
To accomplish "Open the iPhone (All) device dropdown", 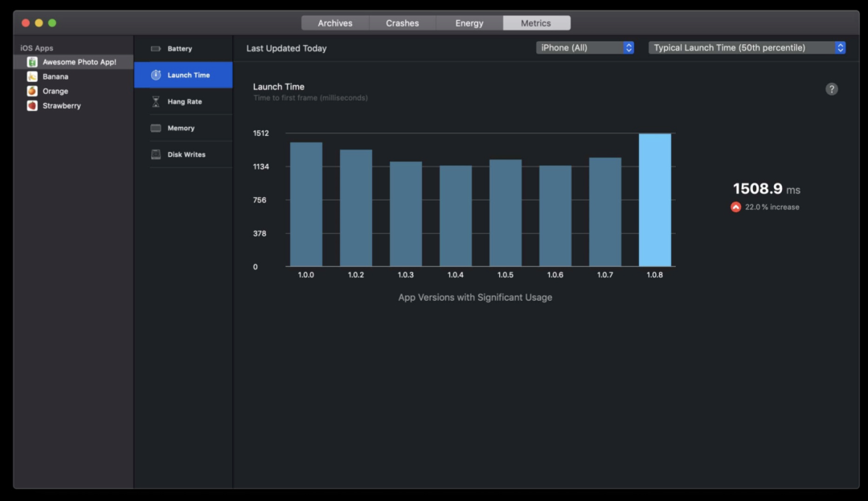I will click(x=585, y=47).
